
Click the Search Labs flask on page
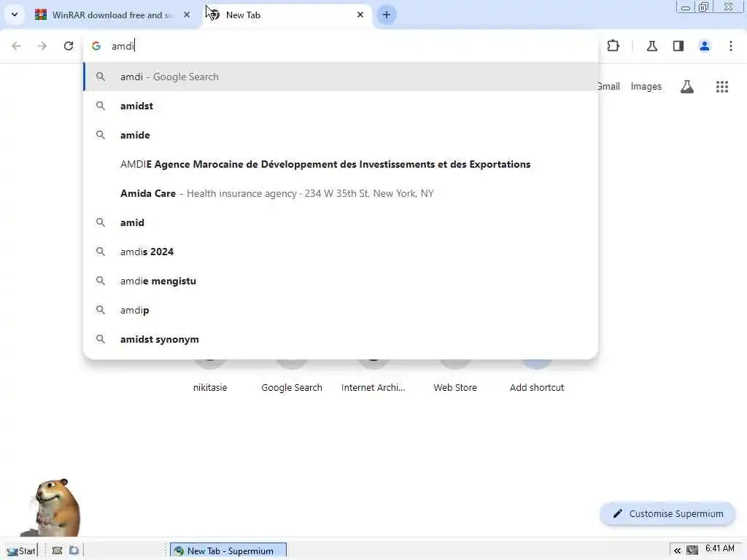click(x=687, y=87)
